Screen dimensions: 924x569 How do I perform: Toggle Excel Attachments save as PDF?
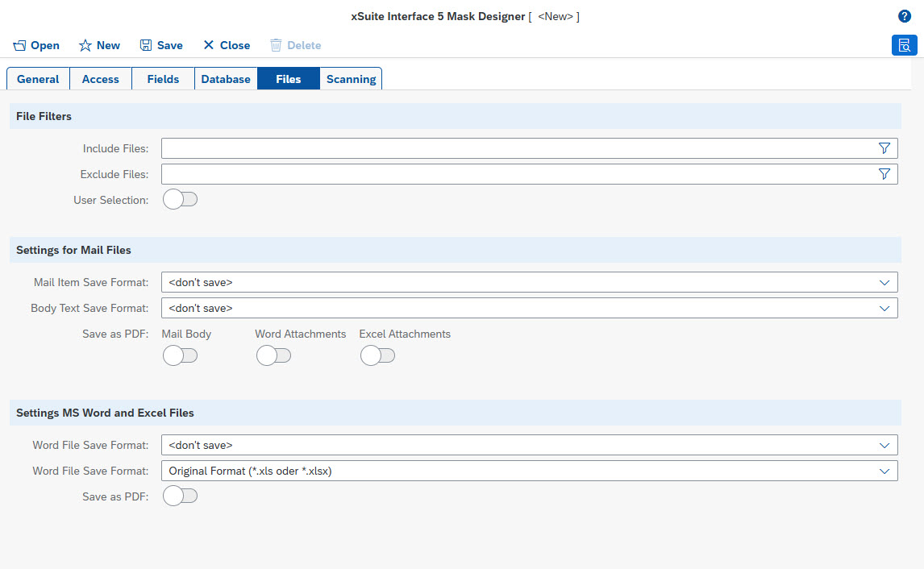click(x=377, y=356)
